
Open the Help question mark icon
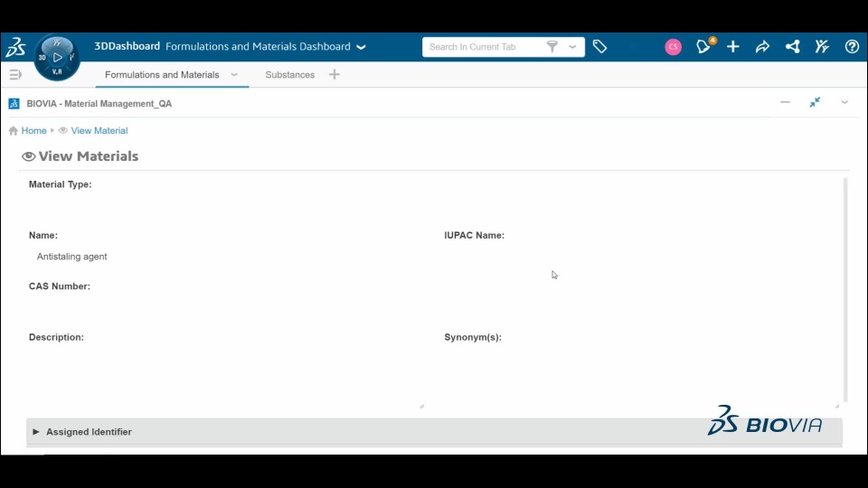point(852,47)
